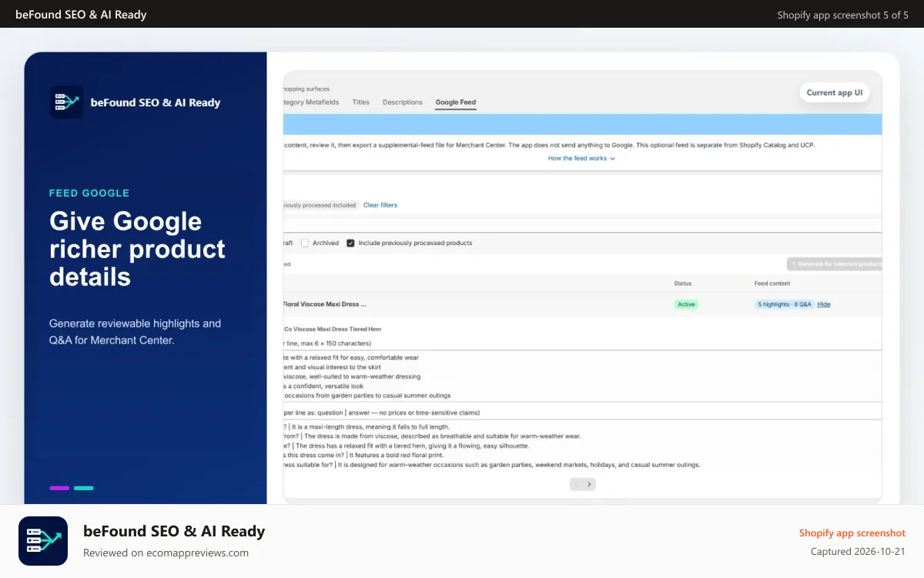The image size is (924, 578).
Task: Click Generate for selected products button
Action: [x=835, y=264]
